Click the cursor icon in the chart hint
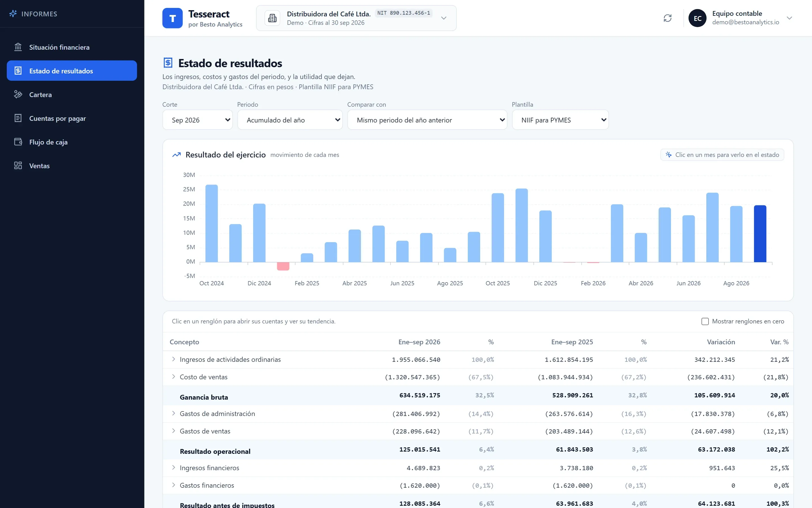The height and width of the screenshot is (508, 812). pos(669,155)
